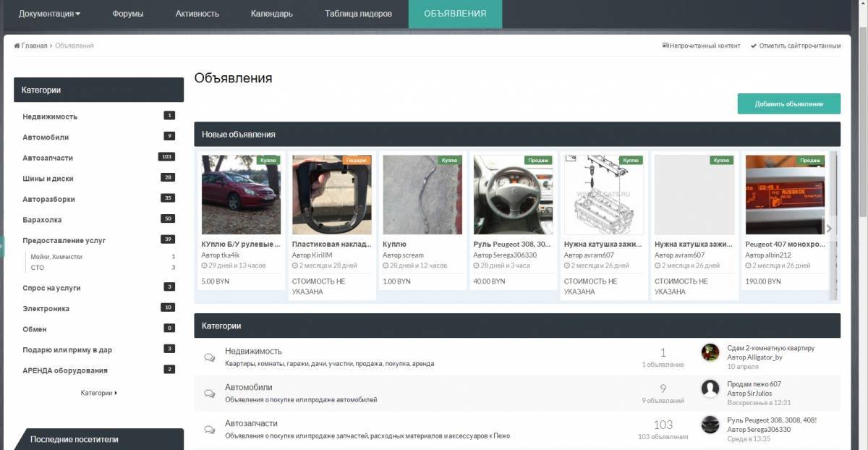The height and width of the screenshot is (450, 868).
Task: Click the speech bubble icon beside Автомобили row
Action: coord(209,394)
